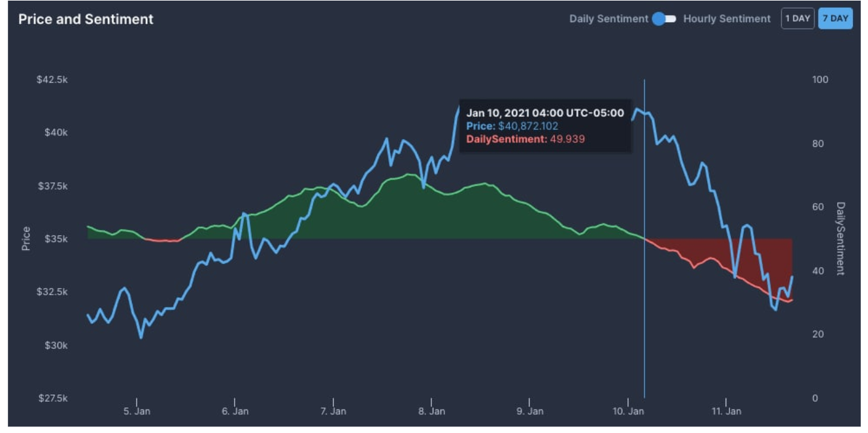Click the $42.5k price axis label
The width and height of the screenshot is (868, 433).
tap(54, 80)
